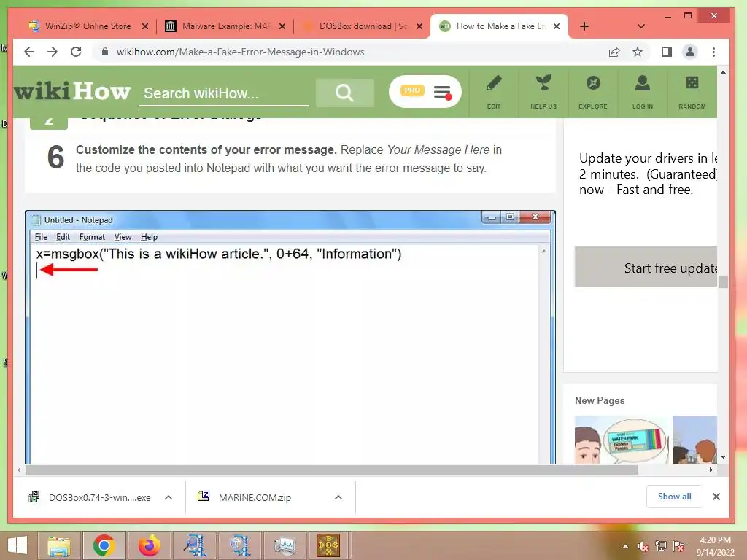This screenshot has height=560, width=747.
Task: Click the Notepad screenshot image
Action: pyautogui.click(x=290, y=337)
